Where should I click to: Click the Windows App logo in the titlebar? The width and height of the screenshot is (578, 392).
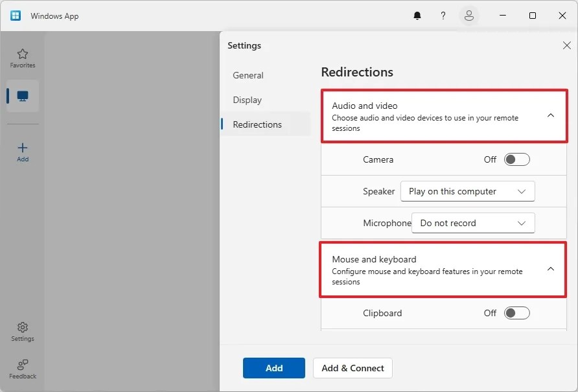[x=15, y=15]
